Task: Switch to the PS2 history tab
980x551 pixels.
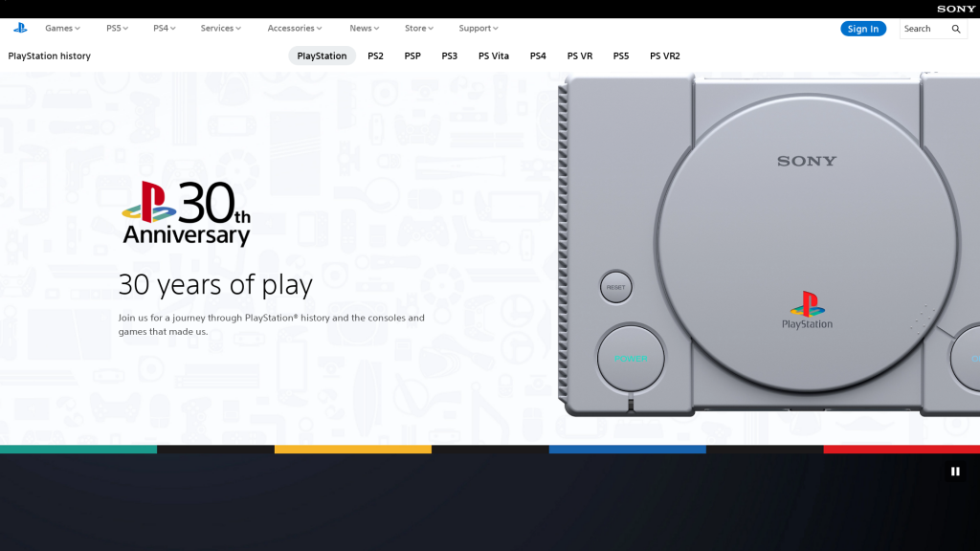Action: tap(375, 56)
